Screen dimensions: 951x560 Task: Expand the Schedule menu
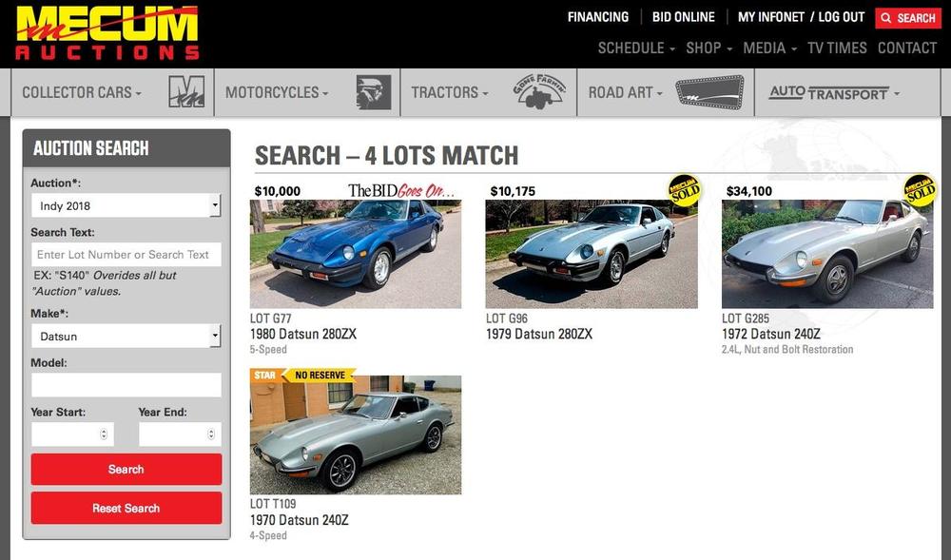[636, 48]
